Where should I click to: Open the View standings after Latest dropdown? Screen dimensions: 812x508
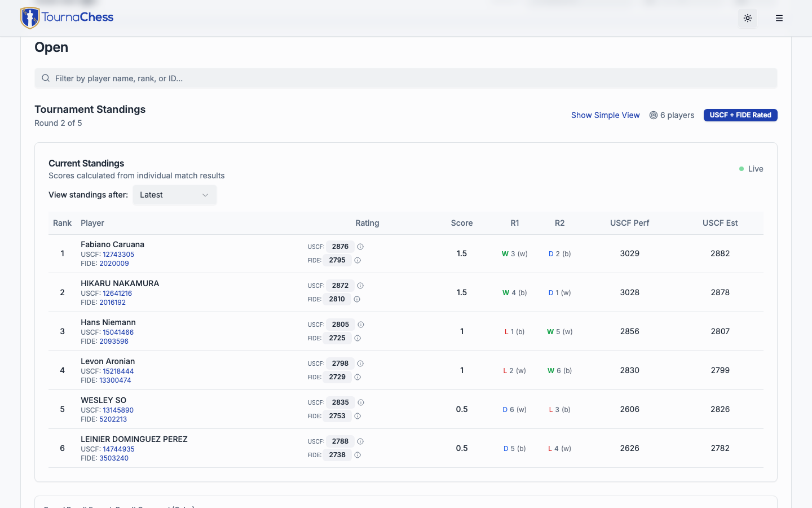[x=174, y=195]
